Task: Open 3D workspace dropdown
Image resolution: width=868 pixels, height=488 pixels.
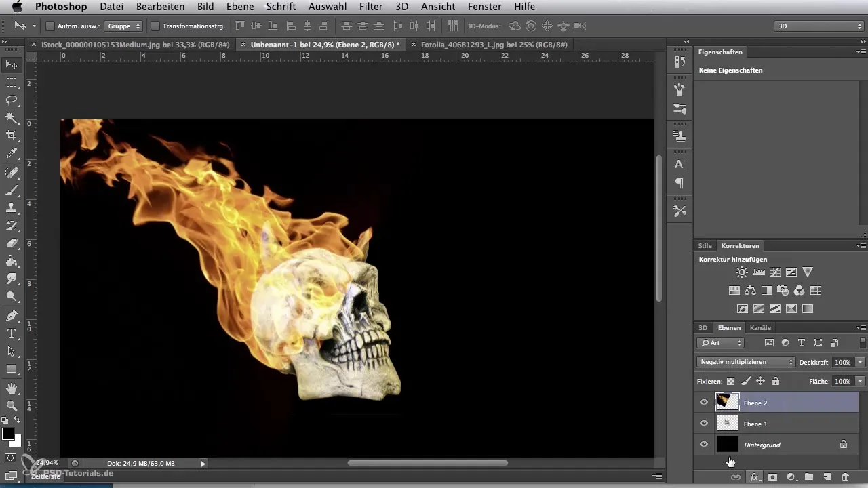Action: coord(818,26)
